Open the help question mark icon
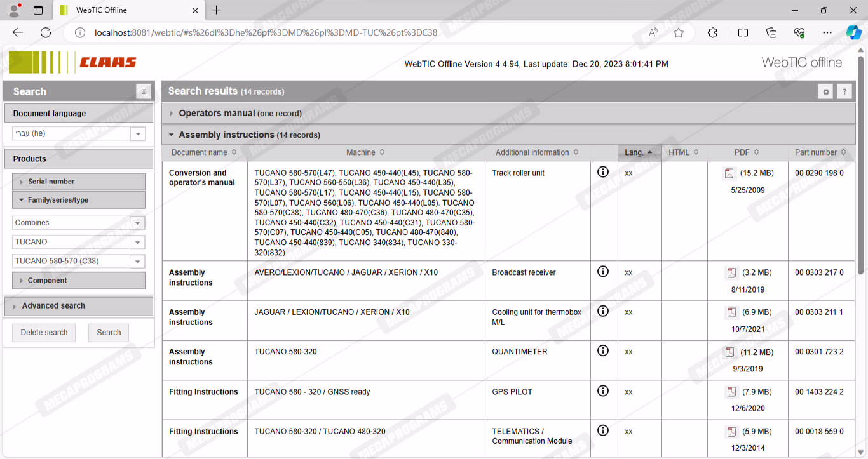 tap(844, 92)
